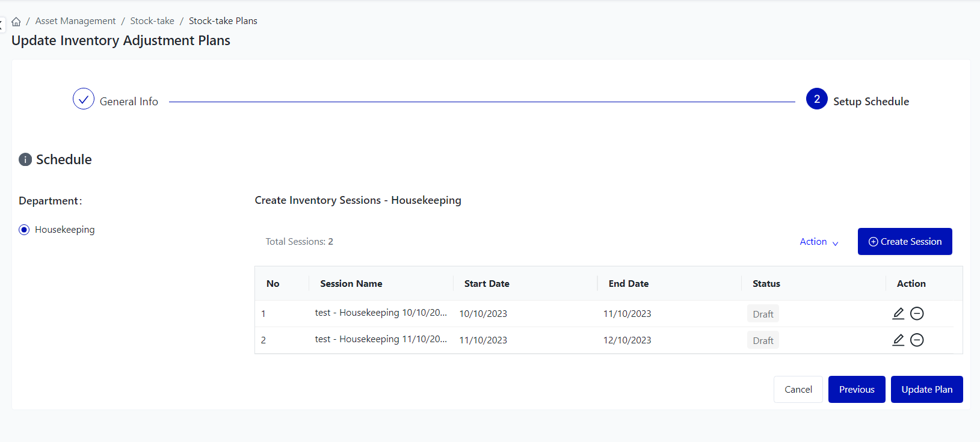
Task: Remove session 1 with minus icon
Action: [x=917, y=313]
